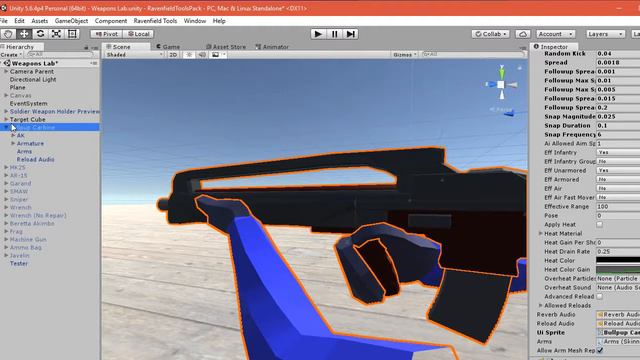
Task: Uncheck Allow Arm Mesh Replacement checkbox
Action: click(x=599, y=351)
